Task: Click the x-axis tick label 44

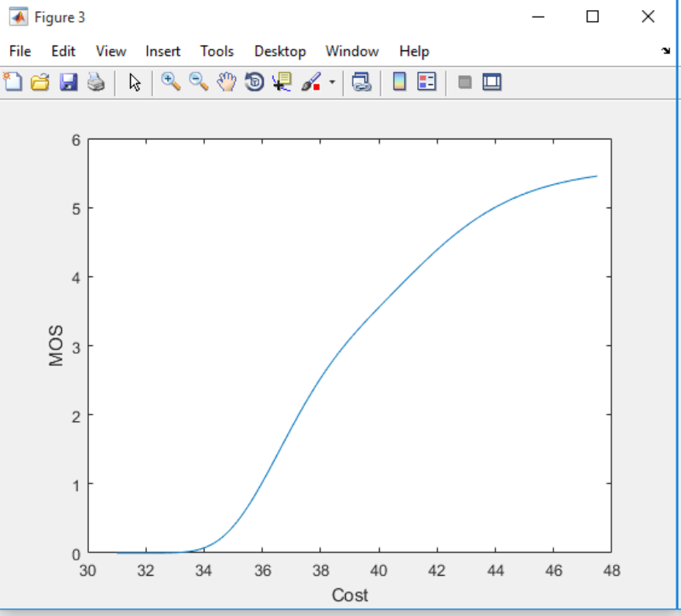Action: coord(495,570)
